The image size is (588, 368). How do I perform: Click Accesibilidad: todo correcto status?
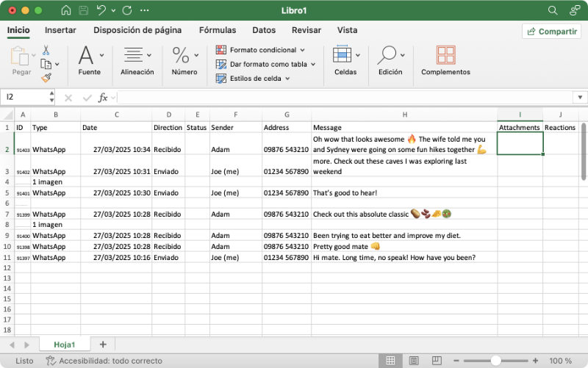coord(104,361)
